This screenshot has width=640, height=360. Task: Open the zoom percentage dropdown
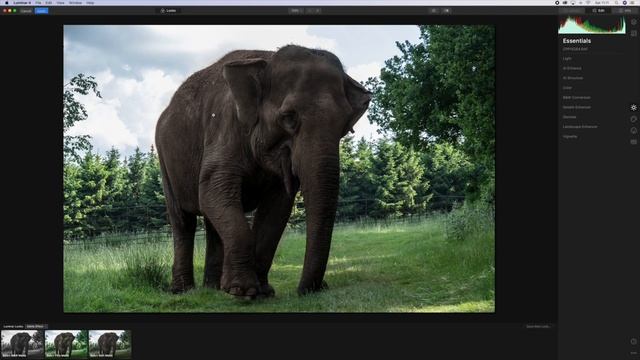coord(295,11)
